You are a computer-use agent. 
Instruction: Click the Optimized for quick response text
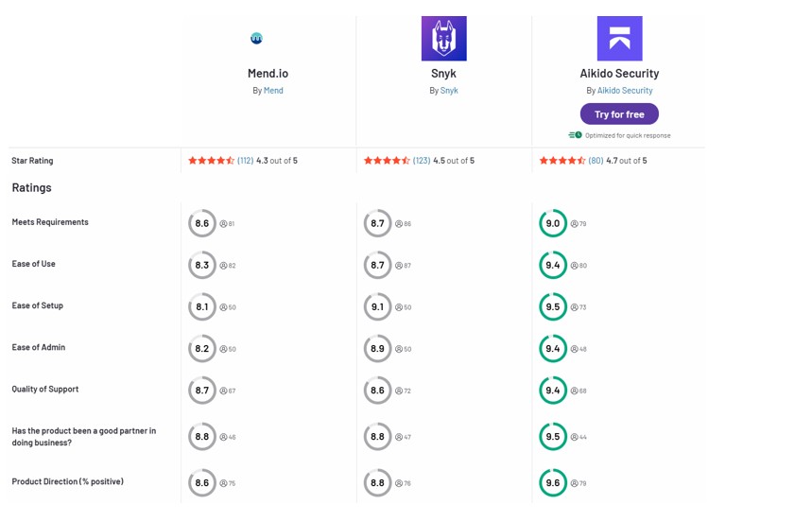(x=628, y=135)
